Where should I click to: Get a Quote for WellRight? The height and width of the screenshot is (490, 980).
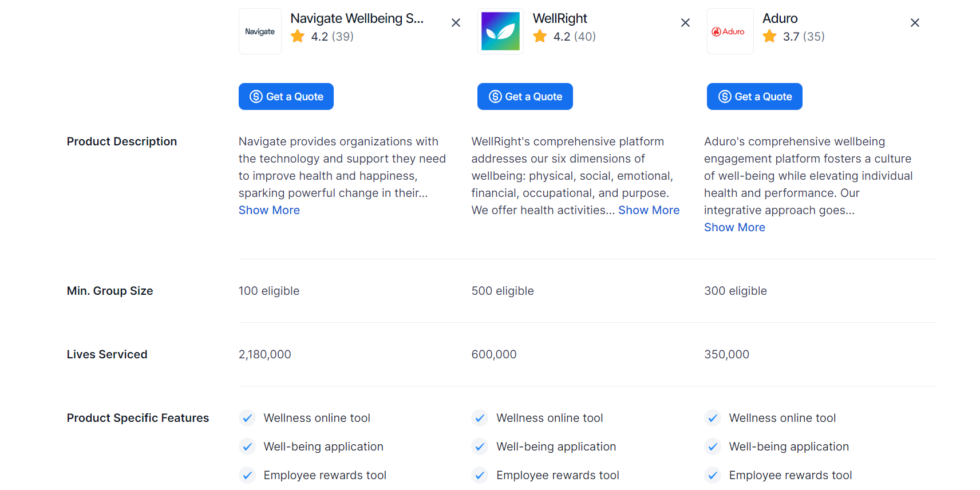coord(525,97)
